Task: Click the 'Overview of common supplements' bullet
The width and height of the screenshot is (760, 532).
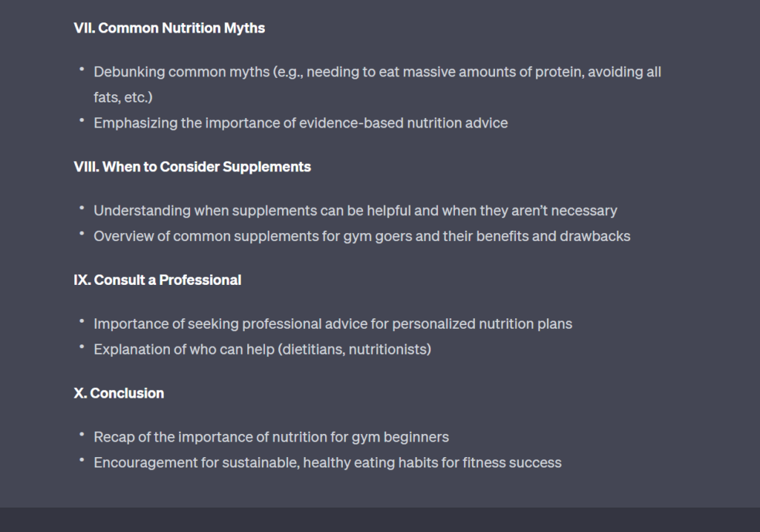Action: click(362, 237)
